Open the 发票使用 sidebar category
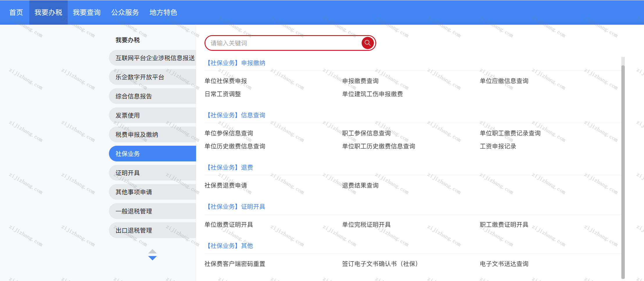644x281 pixels. [153, 116]
